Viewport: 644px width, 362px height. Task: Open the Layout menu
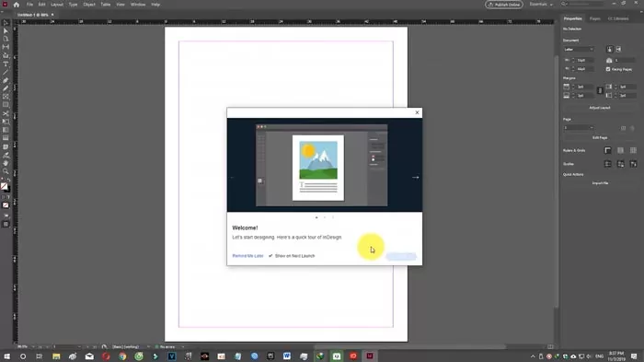click(57, 5)
